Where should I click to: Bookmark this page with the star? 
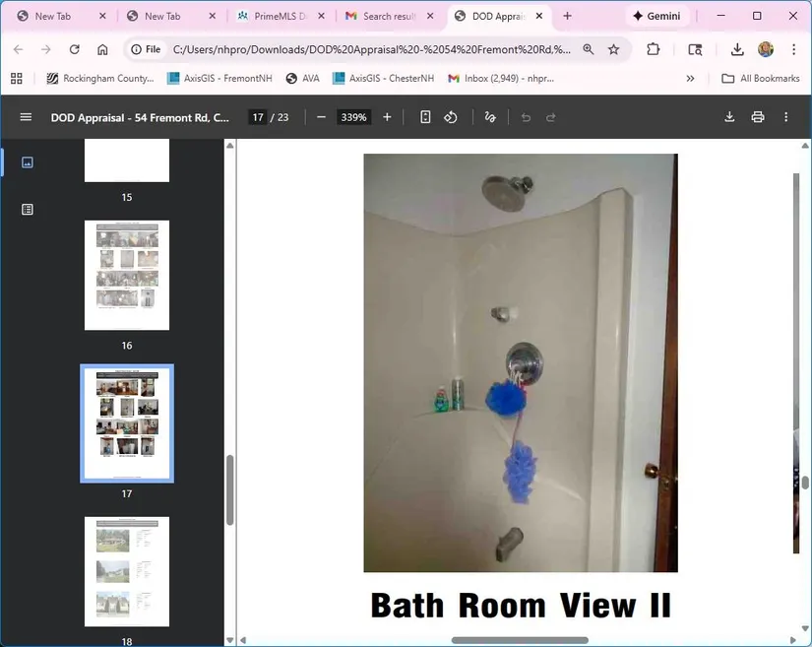click(x=614, y=49)
